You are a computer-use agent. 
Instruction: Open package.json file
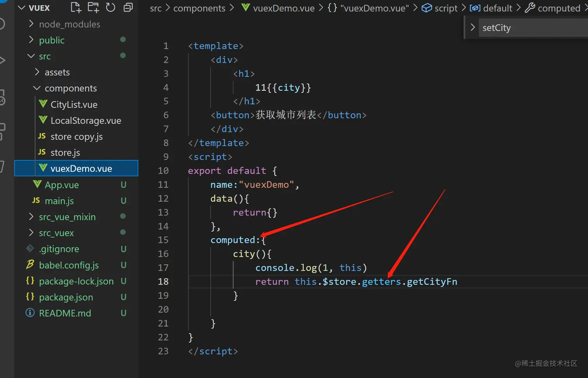coord(66,297)
